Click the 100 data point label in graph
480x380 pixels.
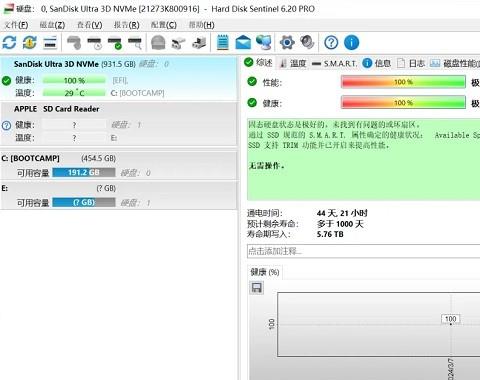pyautogui.click(x=450, y=319)
